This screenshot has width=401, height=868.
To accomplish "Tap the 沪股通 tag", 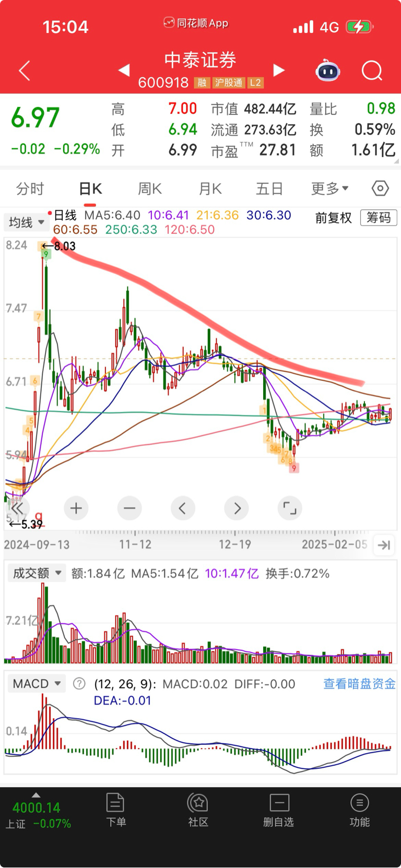I will [229, 83].
